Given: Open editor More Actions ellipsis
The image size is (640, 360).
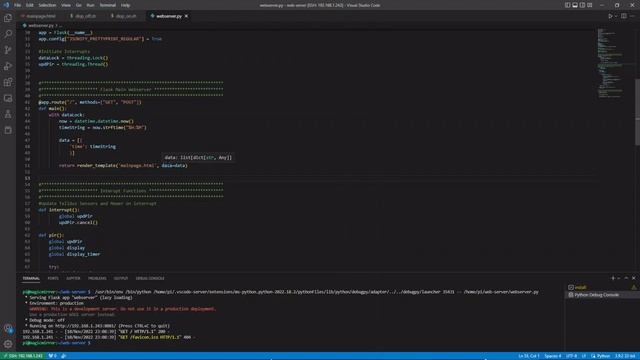Looking at the screenshot, I should click(632, 16).
